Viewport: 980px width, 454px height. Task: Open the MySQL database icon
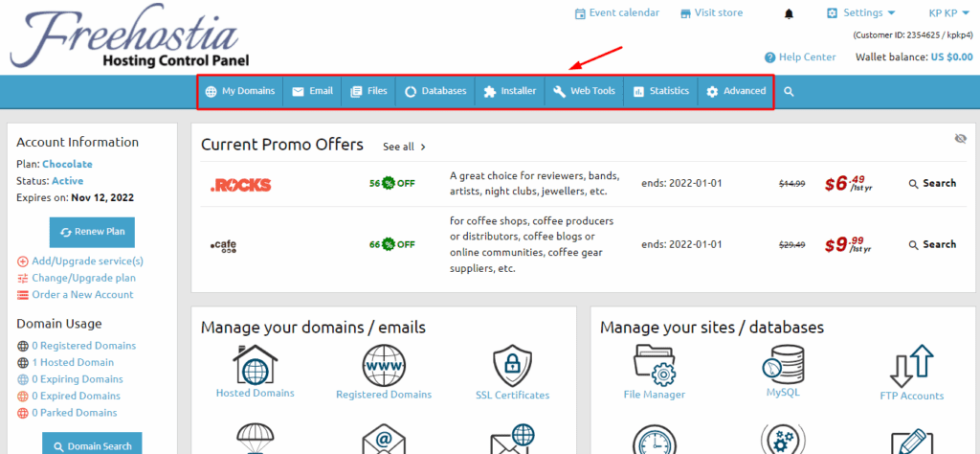[783, 364]
